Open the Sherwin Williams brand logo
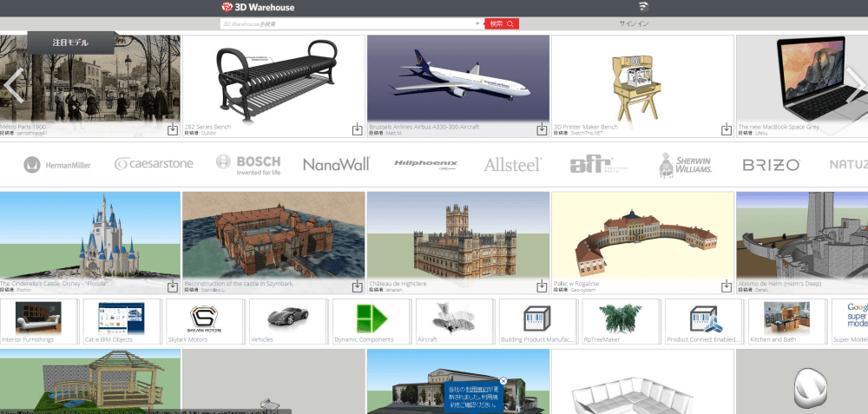 point(686,165)
